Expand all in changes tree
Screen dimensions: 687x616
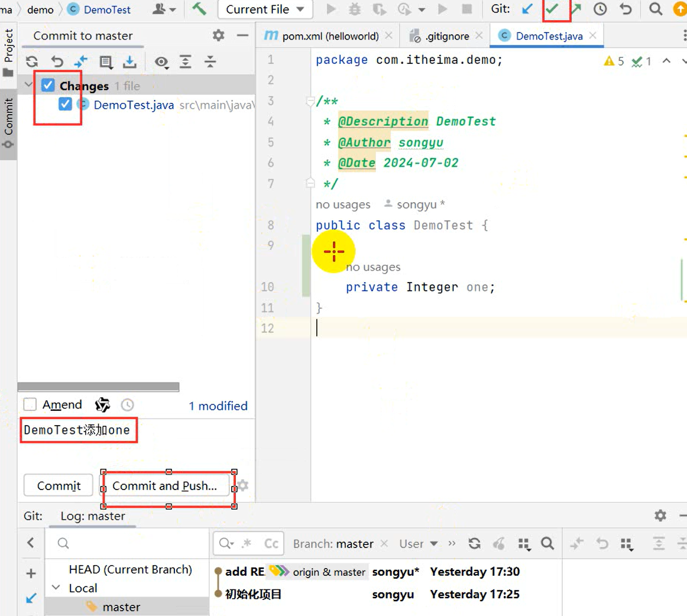coord(186,61)
